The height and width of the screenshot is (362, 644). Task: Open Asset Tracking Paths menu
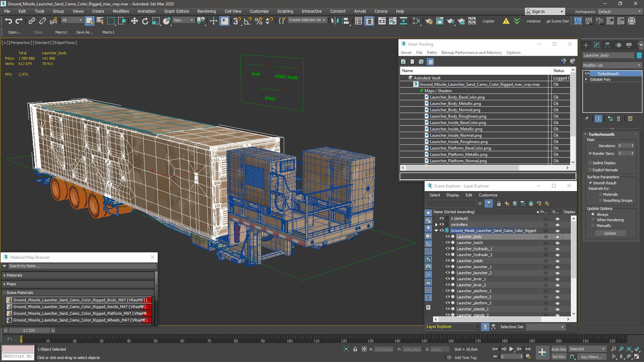[x=432, y=53]
